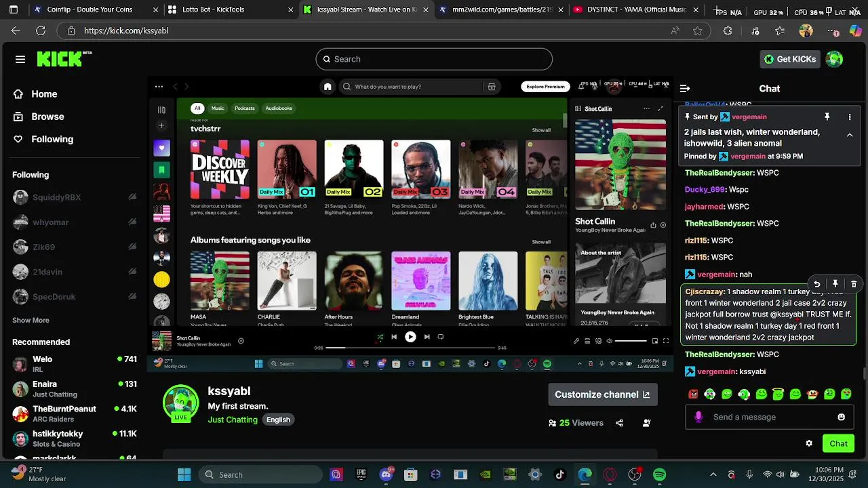Add page to favorites star icon
The width and height of the screenshot is (868, 488).
(x=697, y=30)
